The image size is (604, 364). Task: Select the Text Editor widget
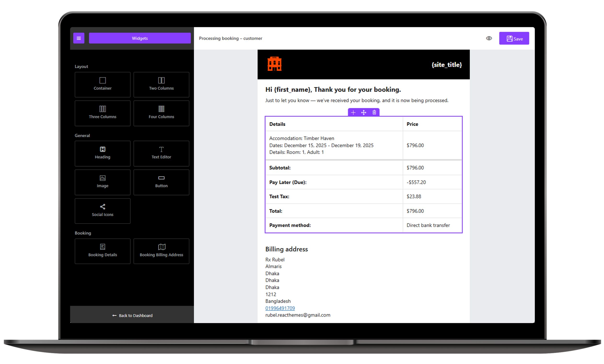pyautogui.click(x=161, y=153)
